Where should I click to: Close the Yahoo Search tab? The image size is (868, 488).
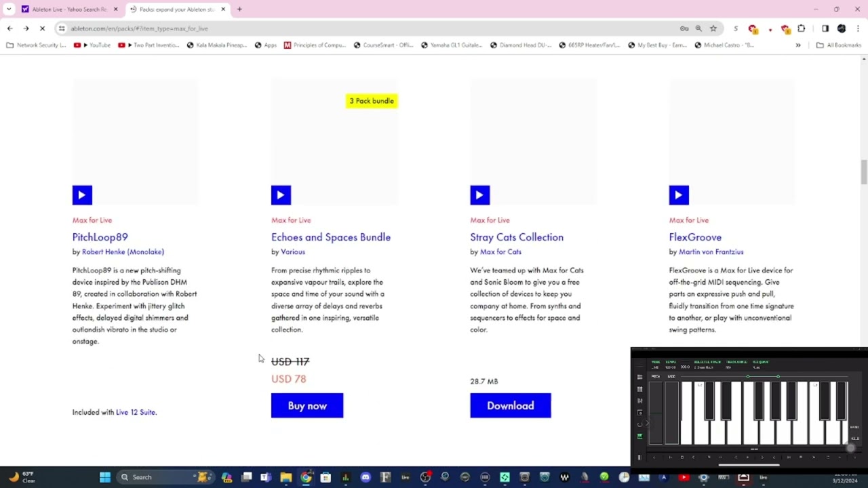point(115,9)
